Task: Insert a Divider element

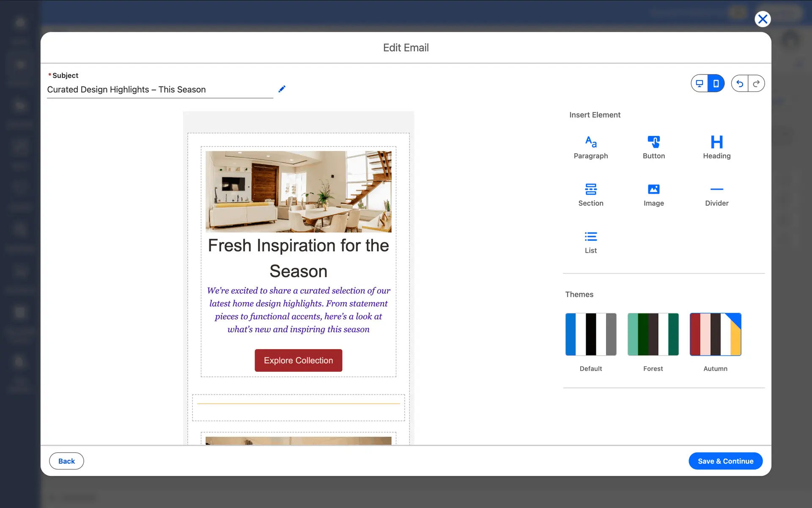Action: (716, 194)
